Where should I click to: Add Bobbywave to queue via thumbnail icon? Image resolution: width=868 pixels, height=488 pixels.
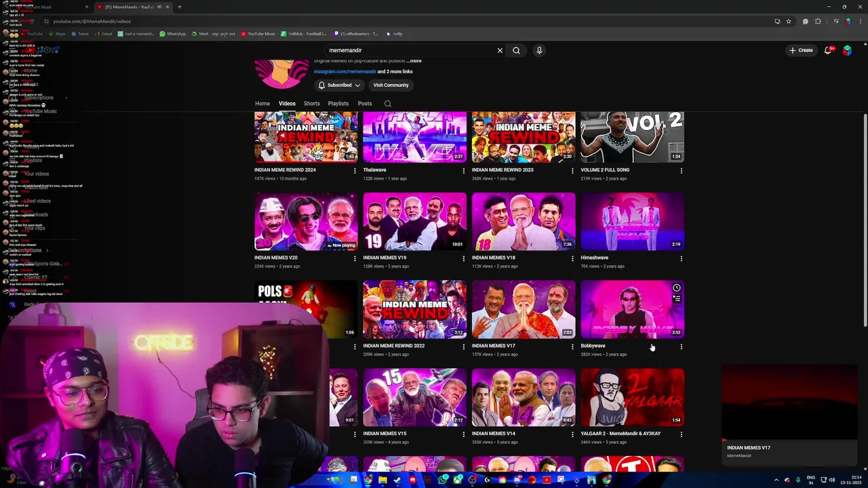click(676, 298)
